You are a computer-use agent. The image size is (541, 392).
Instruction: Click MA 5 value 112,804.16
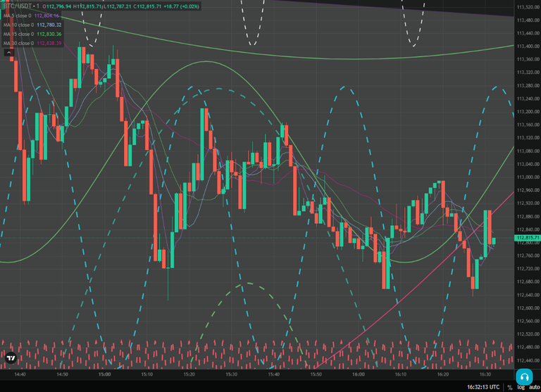click(x=46, y=16)
